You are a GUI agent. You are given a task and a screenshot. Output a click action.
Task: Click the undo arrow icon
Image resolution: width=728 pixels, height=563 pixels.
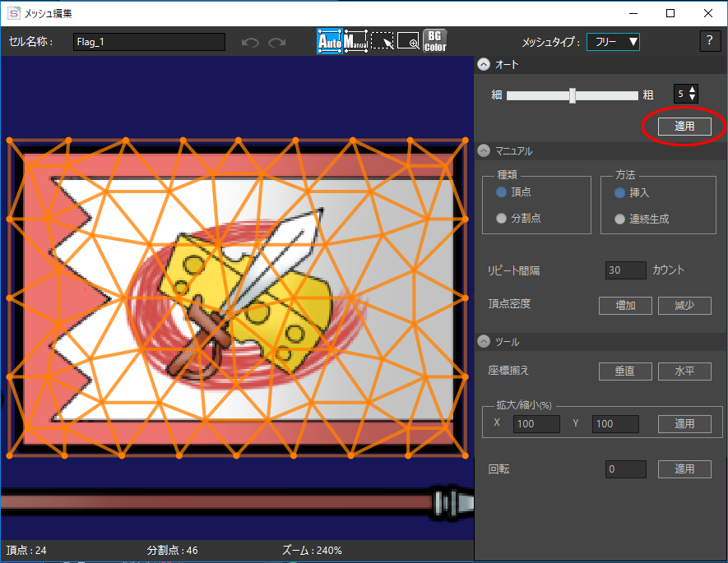(x=250, y=43)
